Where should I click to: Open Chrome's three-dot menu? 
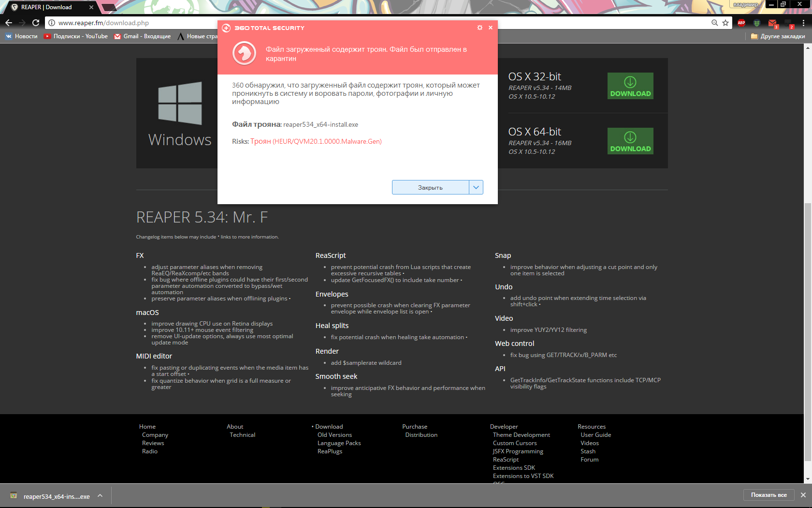tap(803, 23)
